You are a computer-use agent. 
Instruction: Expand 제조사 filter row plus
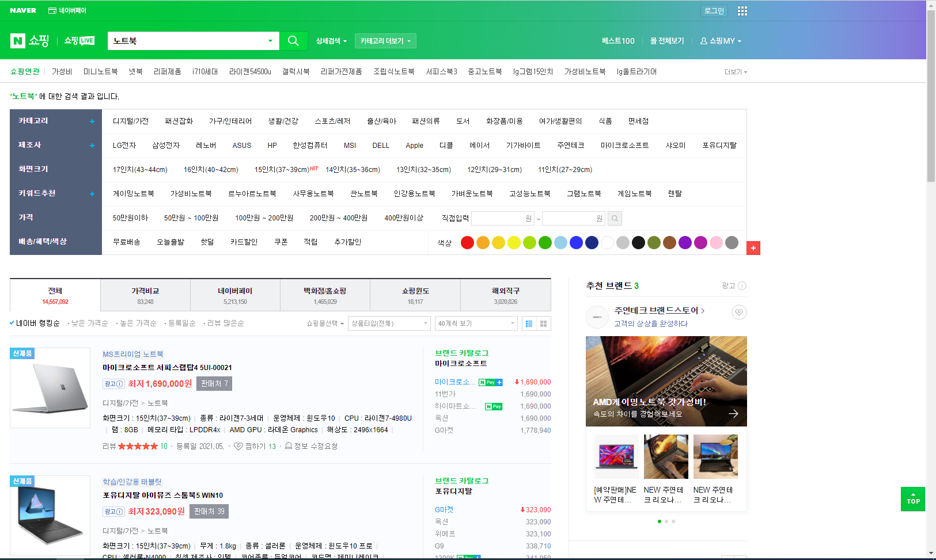pyautogui.click(x=92, y=146)
